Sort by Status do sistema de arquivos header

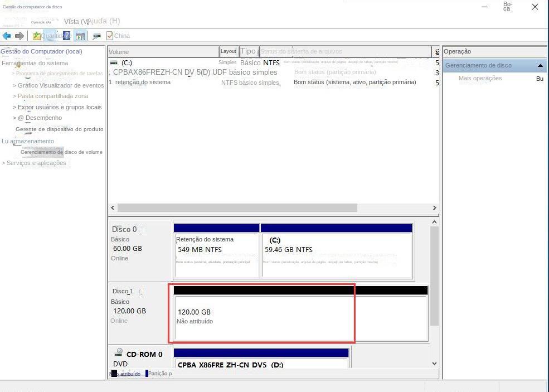(345, 51)
